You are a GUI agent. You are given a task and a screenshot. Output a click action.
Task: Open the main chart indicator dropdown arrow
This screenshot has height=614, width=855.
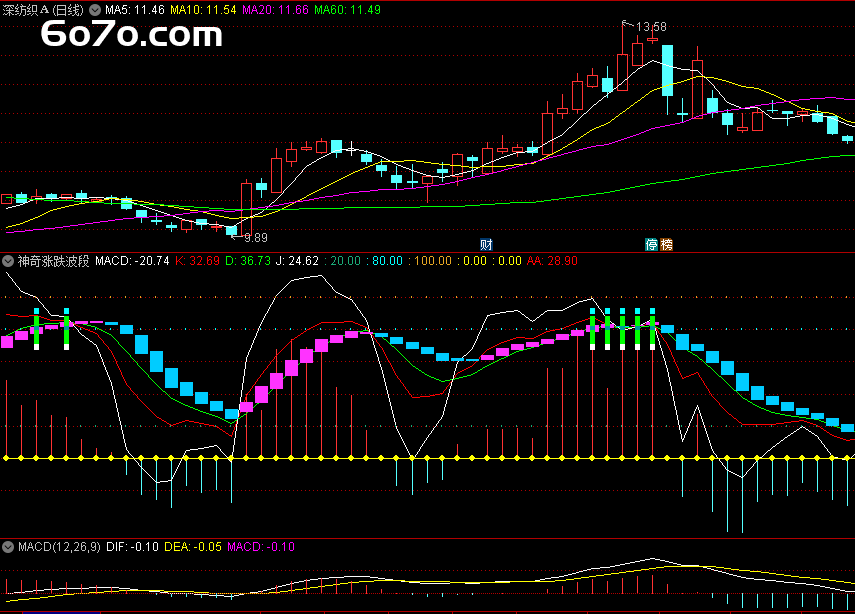pos(95,10)
